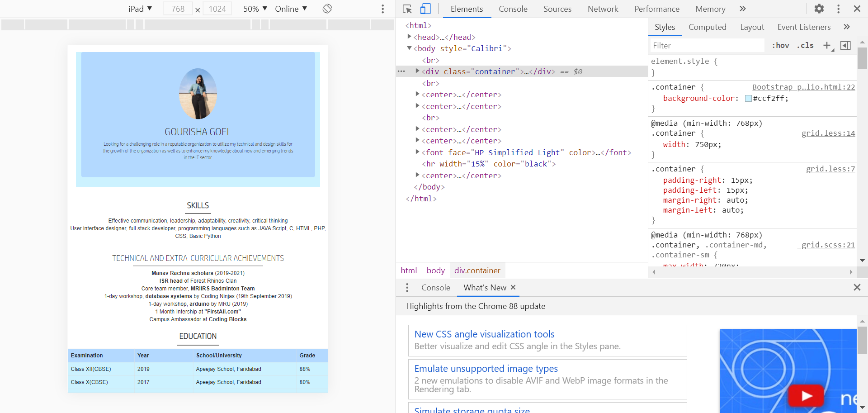Open the Online network throttling dropdown
Screen dimensions: 868x413
[291, 9]
